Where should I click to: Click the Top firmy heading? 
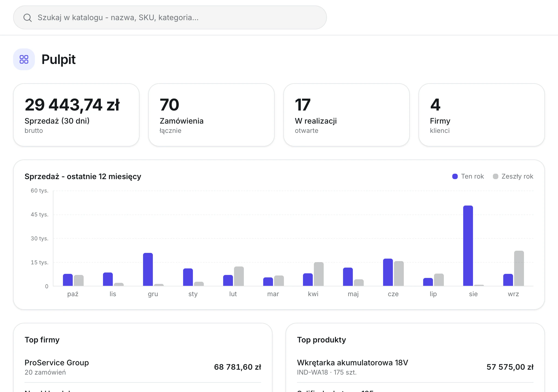pos(42,340)
